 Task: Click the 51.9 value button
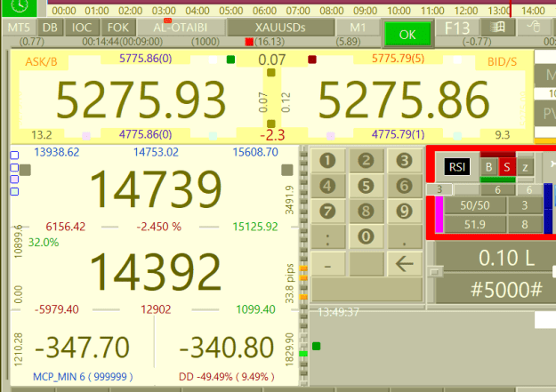475,224
